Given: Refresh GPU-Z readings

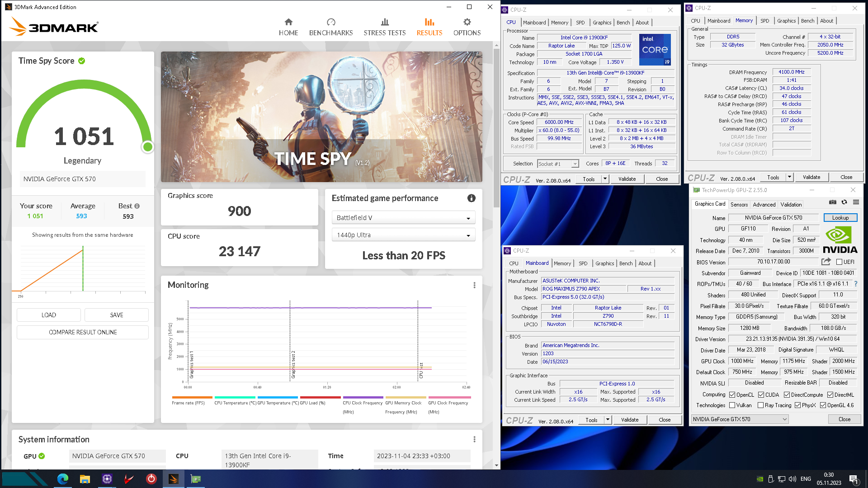Looking at the screenshot, I should (x=844, y=202).
